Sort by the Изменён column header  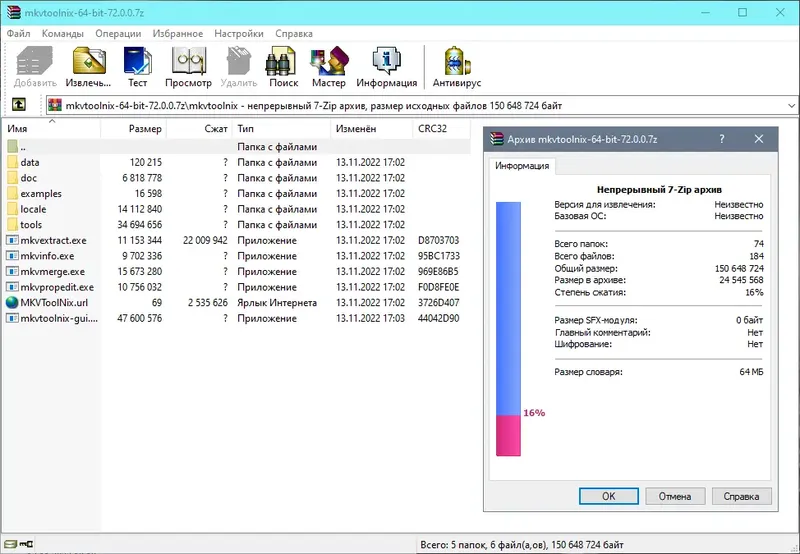371,129
